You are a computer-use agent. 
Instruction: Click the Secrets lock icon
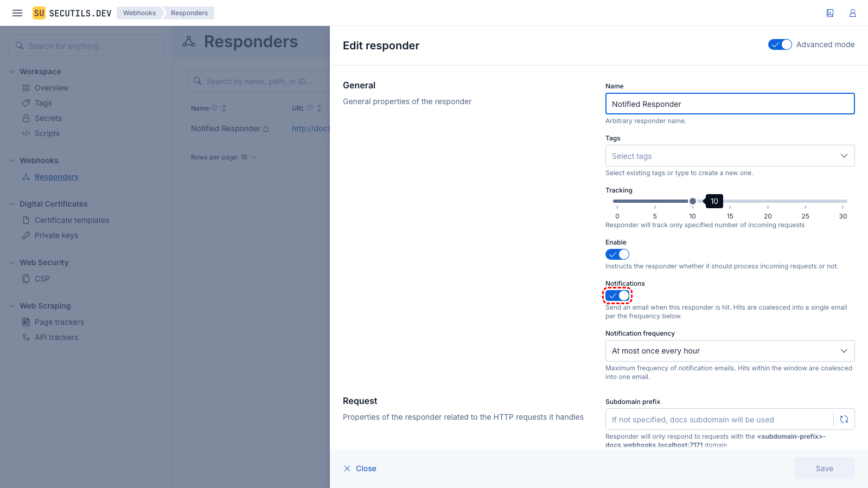click(26, 118)
